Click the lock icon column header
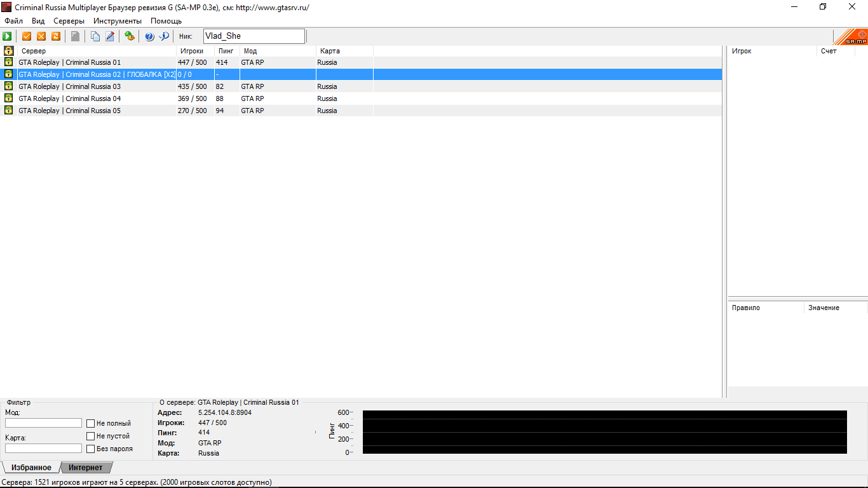Viewport: 868px width, 488px height. [x=9, y=51]
